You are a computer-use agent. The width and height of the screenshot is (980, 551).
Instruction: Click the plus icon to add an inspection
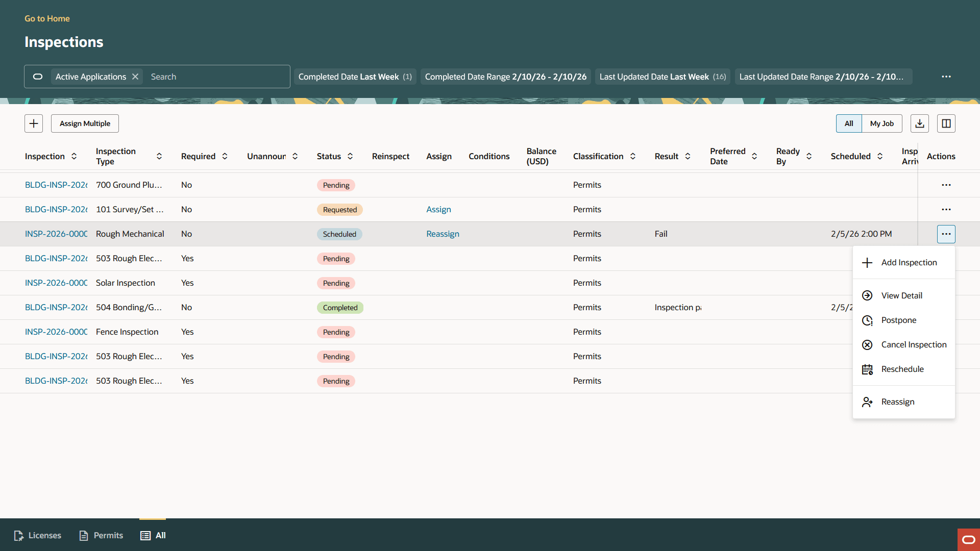coord(34,123)
